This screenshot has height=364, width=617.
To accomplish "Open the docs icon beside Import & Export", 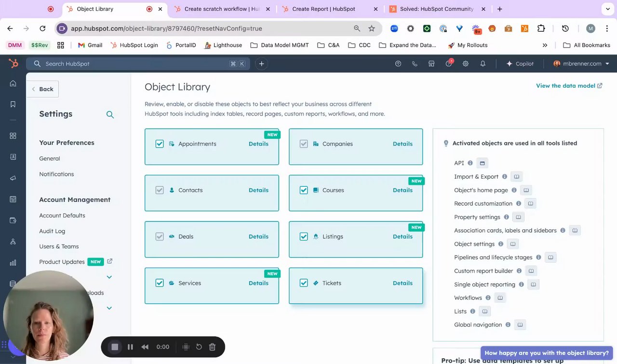I will pyautogui.click(x=516, y=177).
